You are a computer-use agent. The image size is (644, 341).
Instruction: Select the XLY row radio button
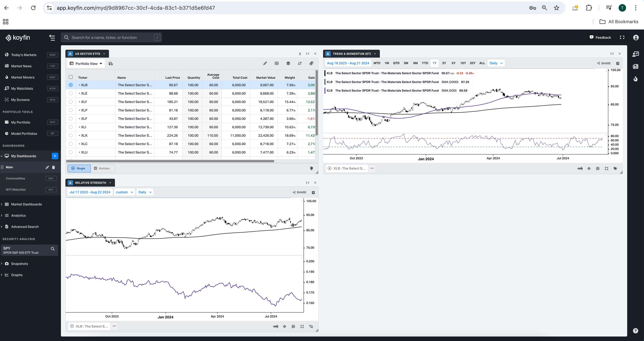(71, 102)
